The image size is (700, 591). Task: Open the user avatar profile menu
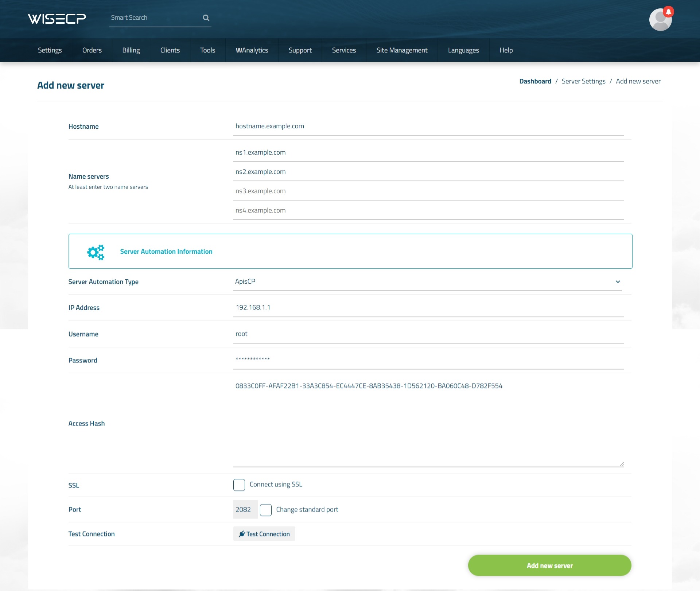(660, 20)
